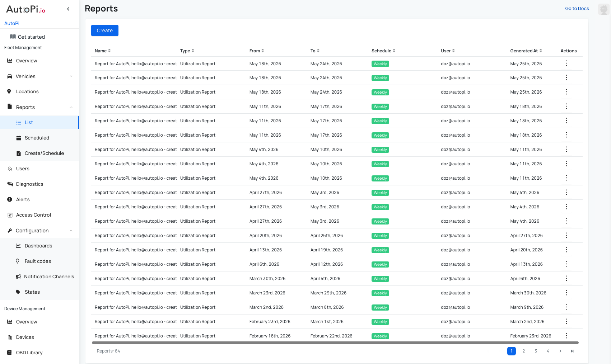
Task: Go to page 2 of reports
Action: pos(524,351)
